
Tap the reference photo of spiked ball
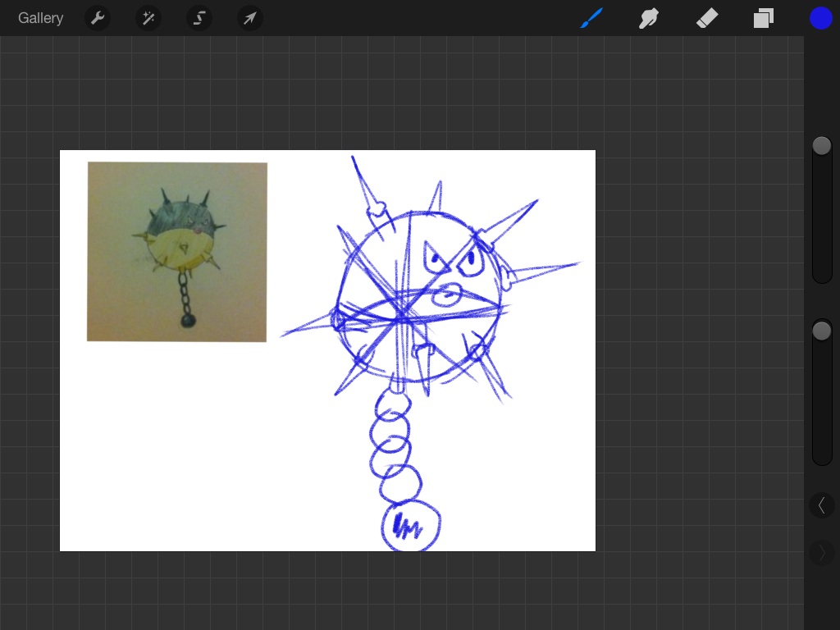(x=177, y=252)
